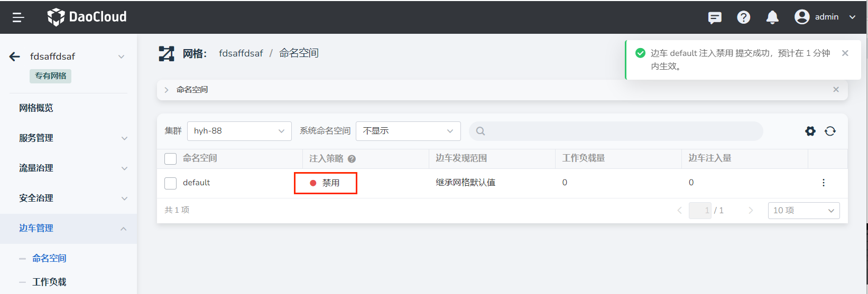
Task: Open the hamburger menu in top bar
Action: pos(19,17)
